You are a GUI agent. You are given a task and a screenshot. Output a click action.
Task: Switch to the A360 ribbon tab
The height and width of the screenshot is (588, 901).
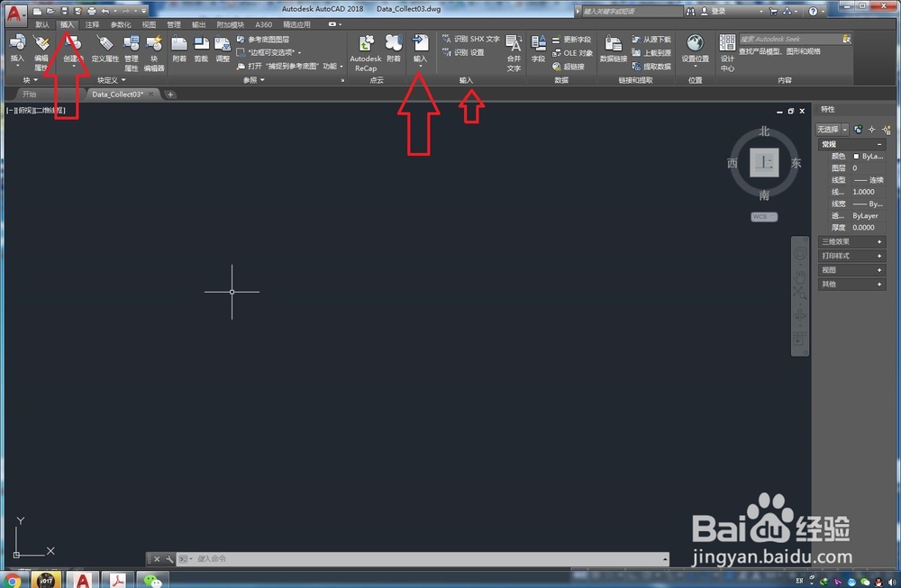point(264,24)
